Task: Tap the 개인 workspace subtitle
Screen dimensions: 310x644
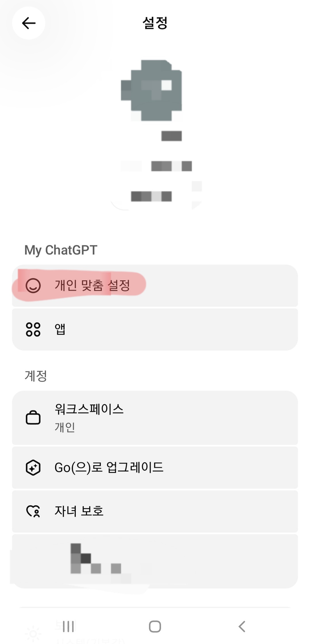Action: [65, 427]
